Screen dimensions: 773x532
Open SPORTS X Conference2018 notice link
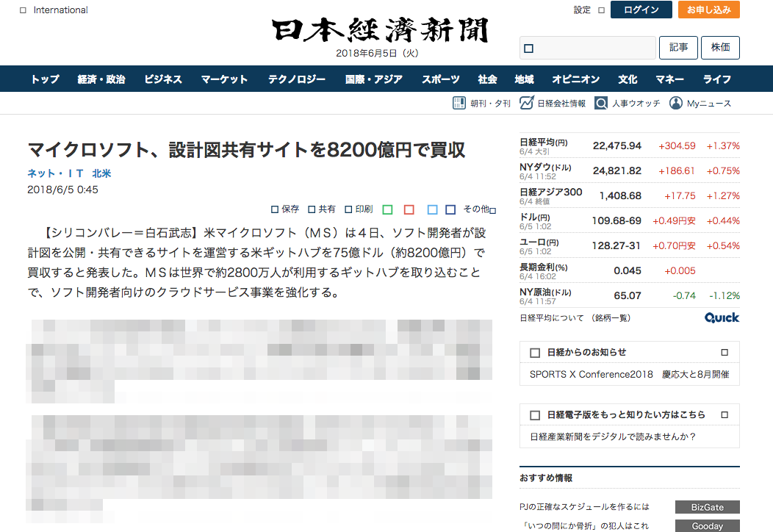(x=630, y=375)
